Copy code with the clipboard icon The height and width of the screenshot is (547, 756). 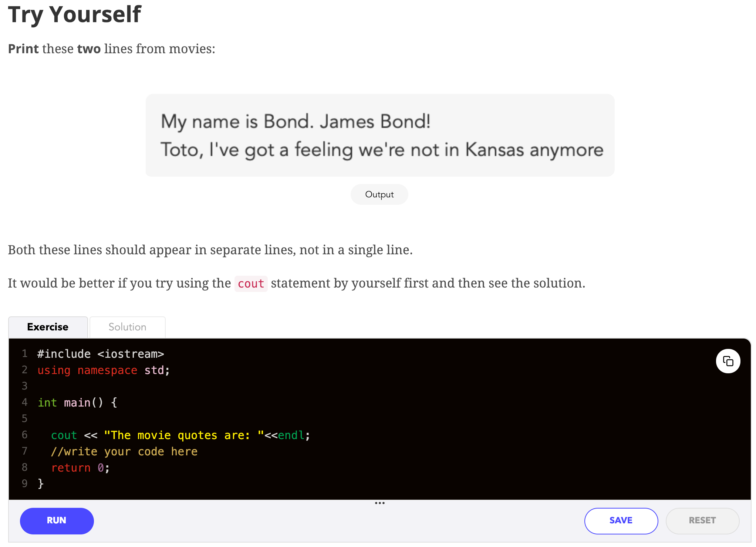click(x=728, y=361)
